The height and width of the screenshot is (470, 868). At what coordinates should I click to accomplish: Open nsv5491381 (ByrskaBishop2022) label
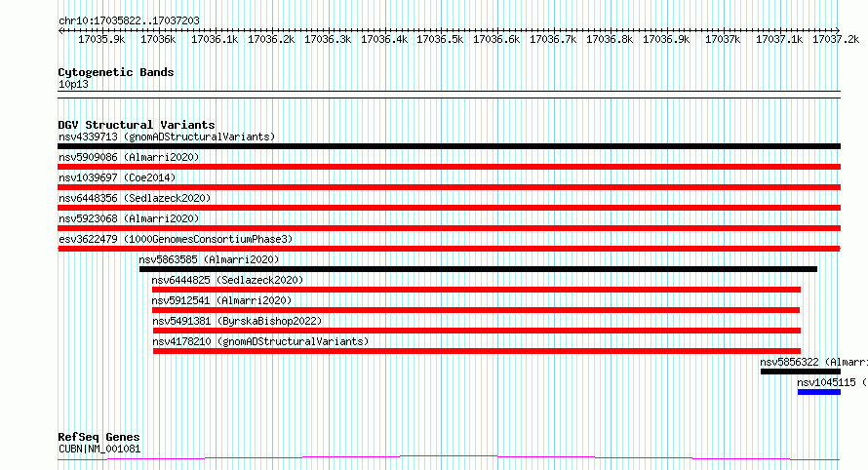[237, 321]
